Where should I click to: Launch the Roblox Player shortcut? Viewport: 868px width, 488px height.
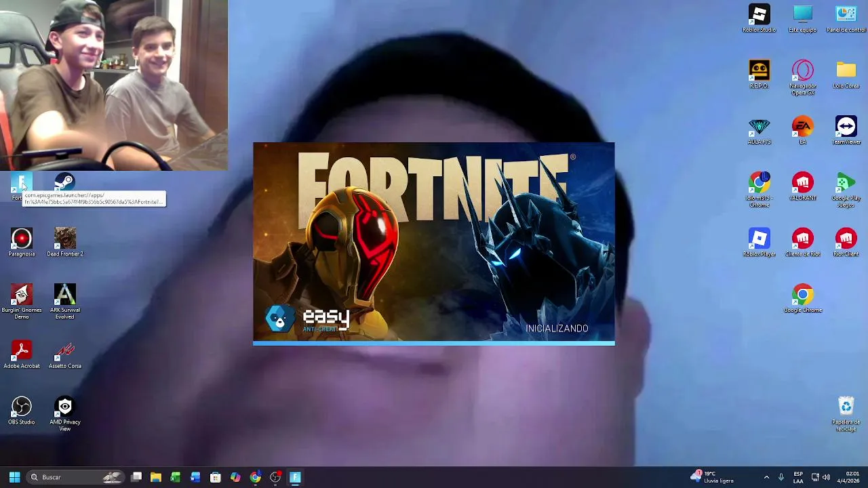pos(759,243)
